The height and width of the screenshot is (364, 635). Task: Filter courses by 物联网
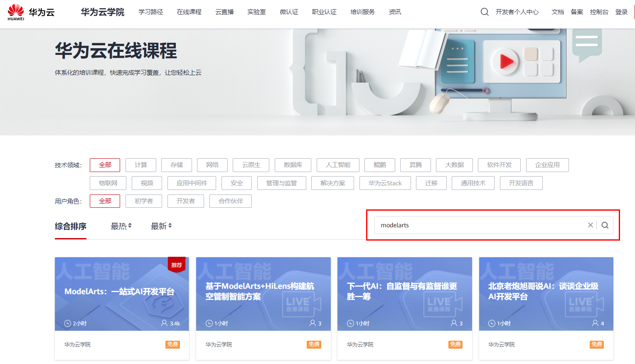(x=108, y=183)
